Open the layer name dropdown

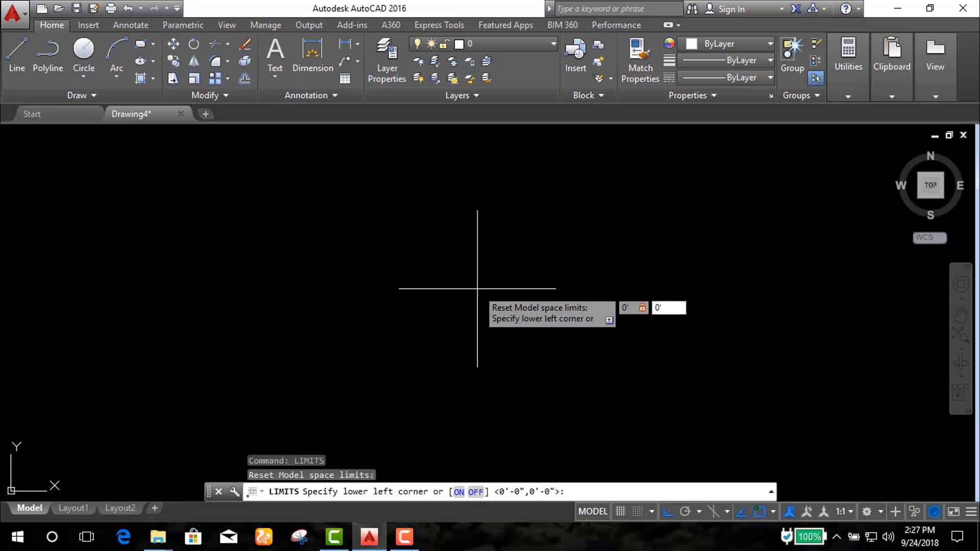coord(553,44)
